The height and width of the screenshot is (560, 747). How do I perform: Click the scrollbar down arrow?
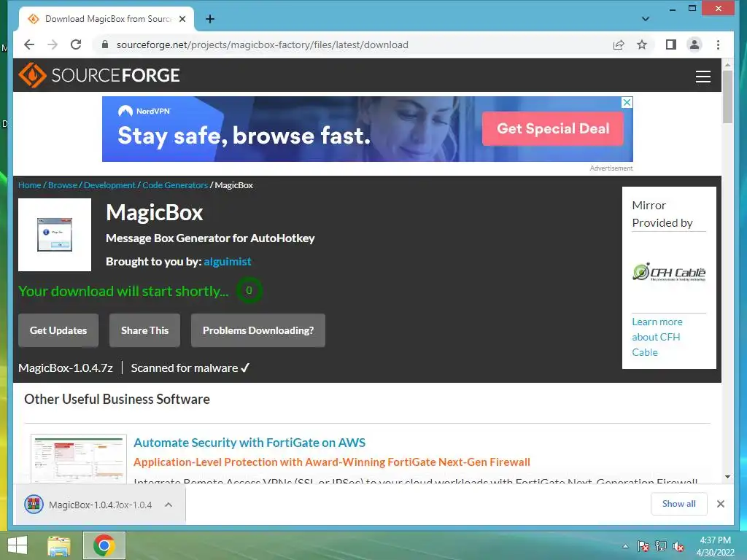[x=727, y=477]
